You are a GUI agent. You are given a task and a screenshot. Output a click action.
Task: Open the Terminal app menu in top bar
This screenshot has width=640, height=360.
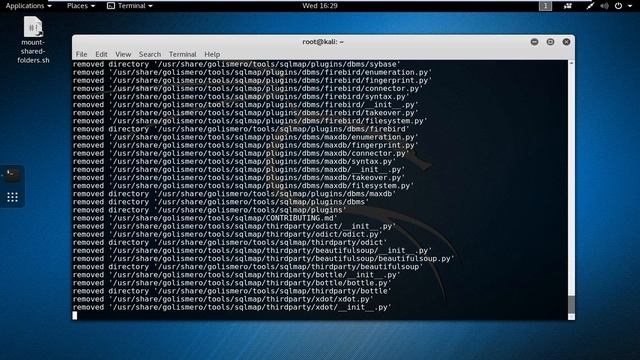click(x=130, y=6)
